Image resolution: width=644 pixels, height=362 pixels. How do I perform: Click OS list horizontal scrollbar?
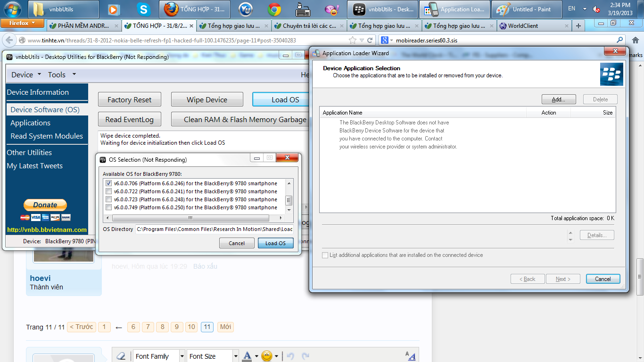pyautogui.click(x=190, y=218)
